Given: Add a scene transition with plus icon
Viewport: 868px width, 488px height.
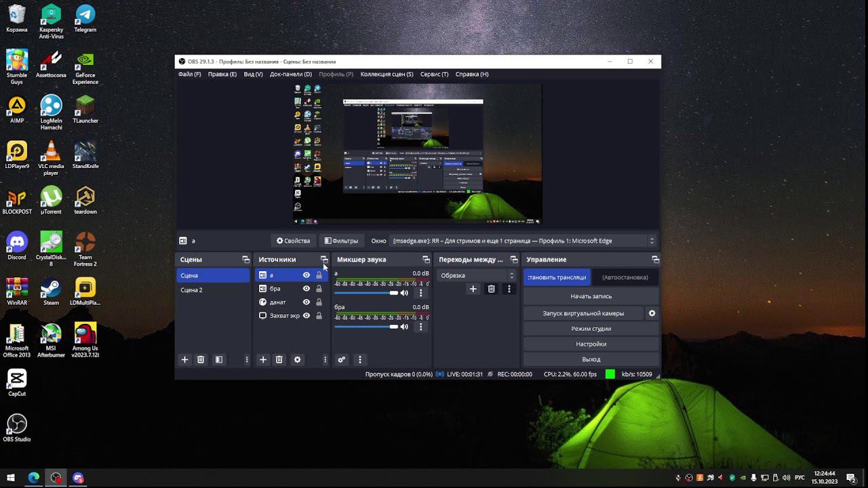Looking at the screenshot, I should [x=473, y=289].
